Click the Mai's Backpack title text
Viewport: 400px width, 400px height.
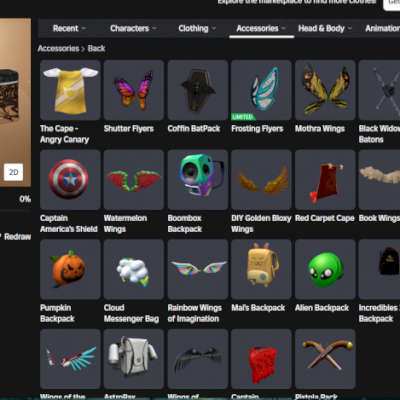click(x=258, y=308)
